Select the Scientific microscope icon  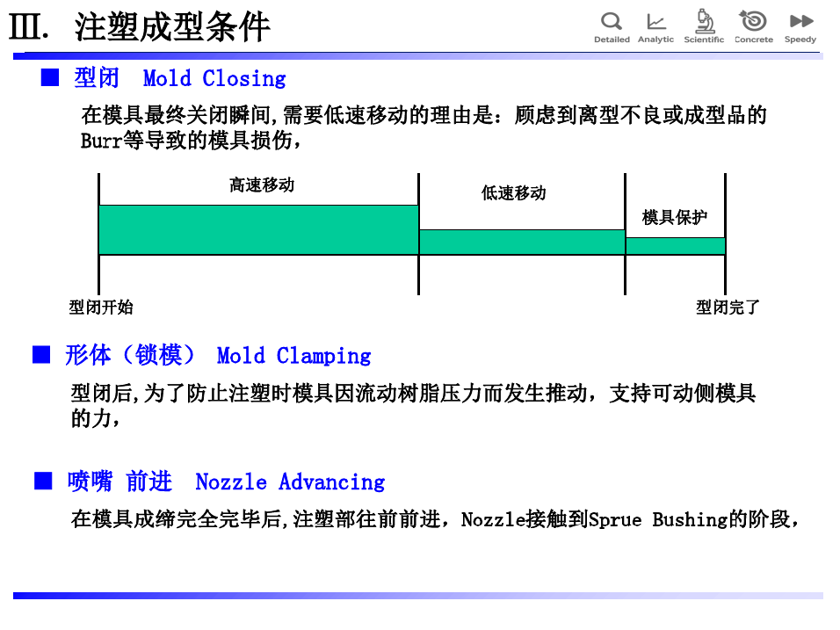tap(704, 21)
